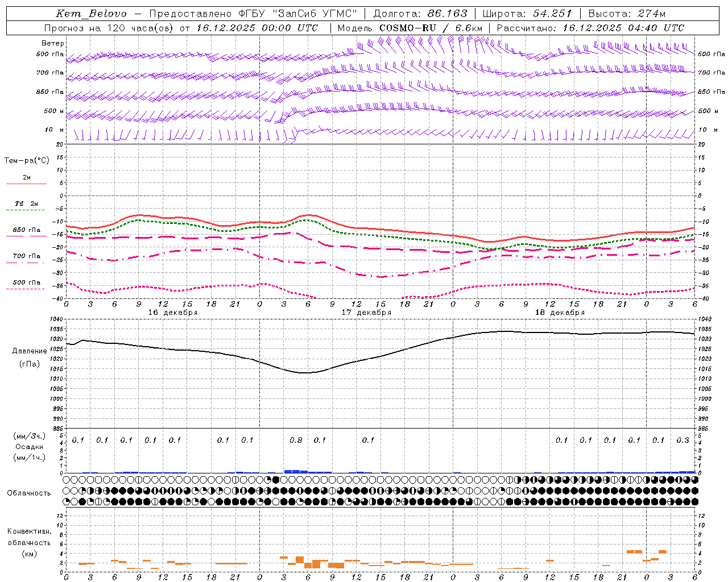Viewport: 728px width, 582px height.
Task: Click the 10 м wind level label on left
Action: tap(55, 130)
